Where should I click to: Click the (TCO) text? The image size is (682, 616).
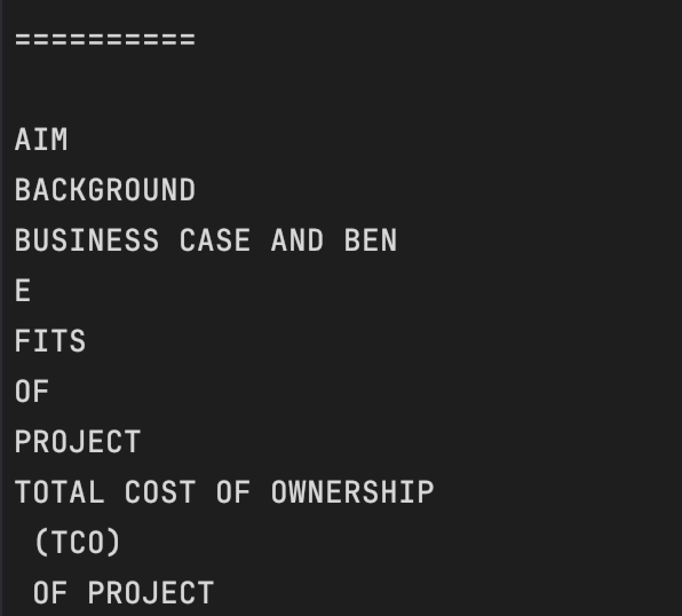(x=77, y=542)
